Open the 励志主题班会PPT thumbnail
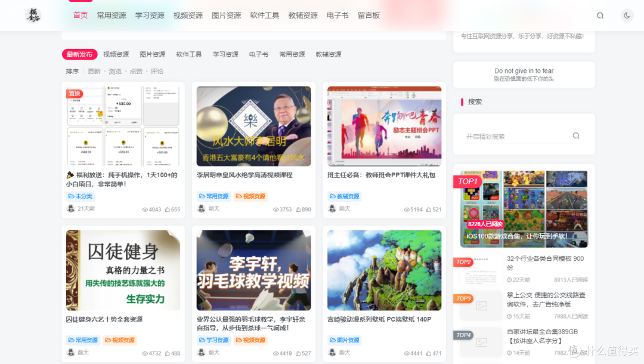The height and width of the screenshot is (364, 644). (385, 126)
